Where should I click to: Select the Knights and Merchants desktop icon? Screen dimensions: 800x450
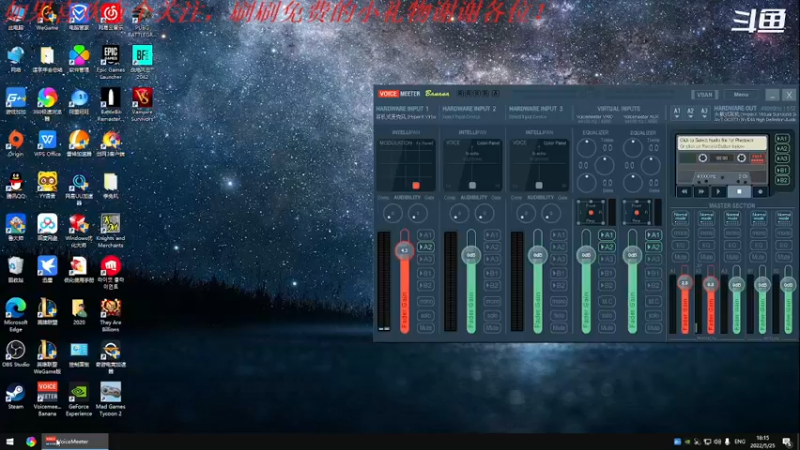tap(110, 231)
